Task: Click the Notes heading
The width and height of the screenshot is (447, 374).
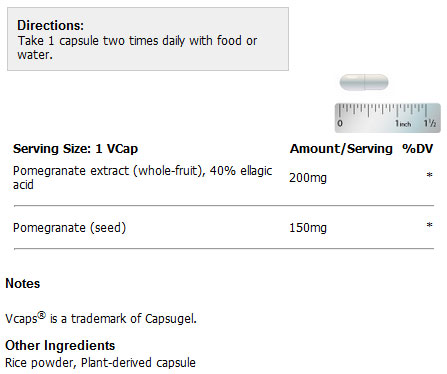Action: tap(23, 284)
